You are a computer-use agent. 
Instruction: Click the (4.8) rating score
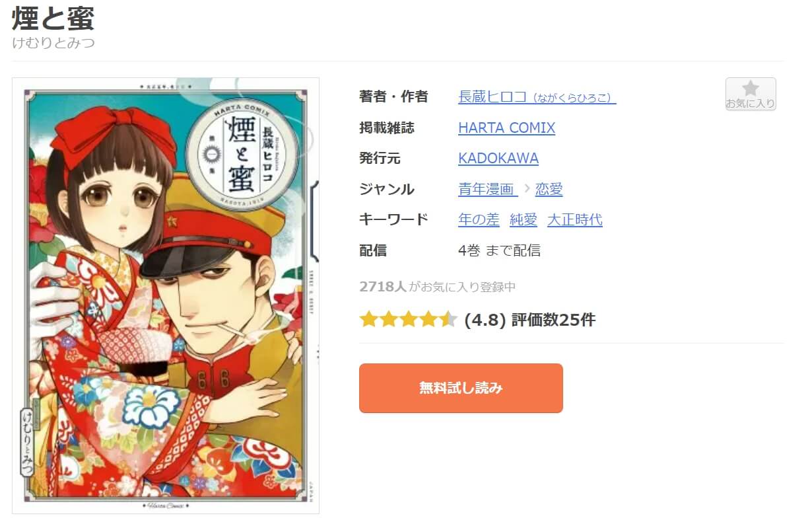pyautogui.click(x=485, y=320)
